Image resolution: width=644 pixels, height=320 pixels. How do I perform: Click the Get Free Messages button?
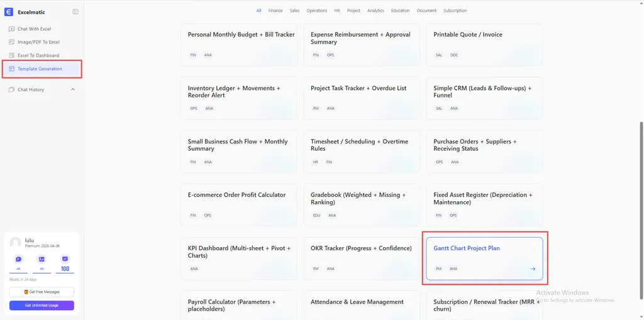pos(42,292)
